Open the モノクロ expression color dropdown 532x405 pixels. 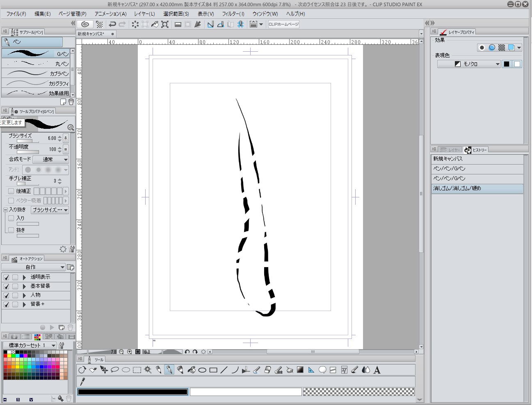click(x=469, y=64)
